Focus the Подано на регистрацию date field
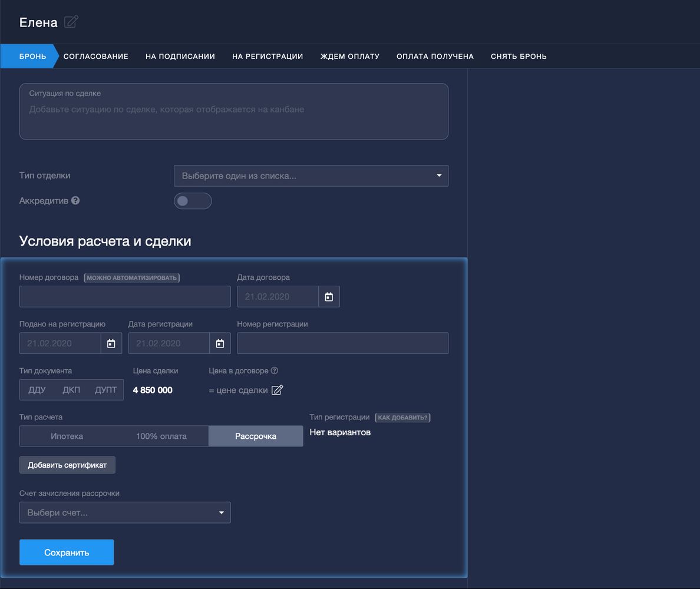This screenshot has height=589, width=700. pyautogui.click(x=60, y=343)
